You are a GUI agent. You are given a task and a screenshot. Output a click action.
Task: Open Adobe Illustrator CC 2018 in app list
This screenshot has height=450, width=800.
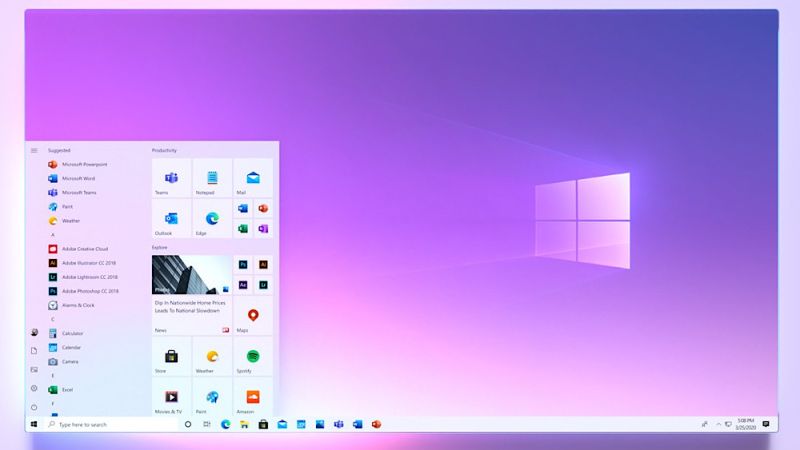(x=82, y=263)
